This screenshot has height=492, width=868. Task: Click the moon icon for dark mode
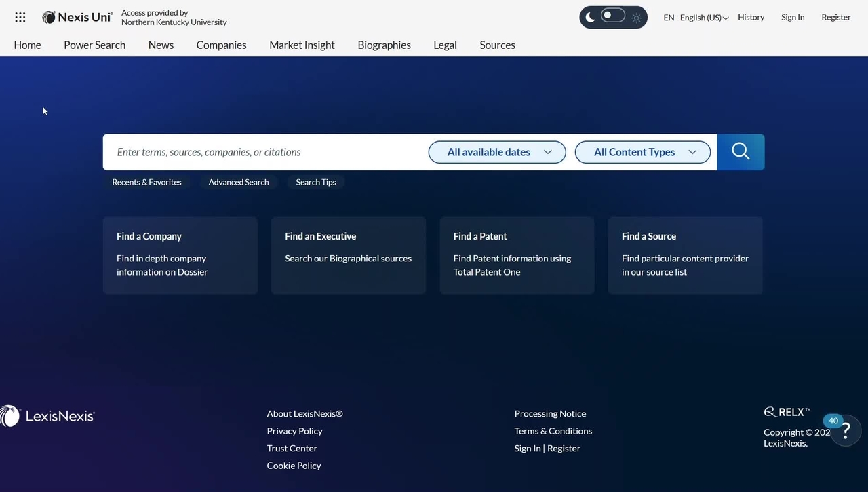click(x=590, y=18)
